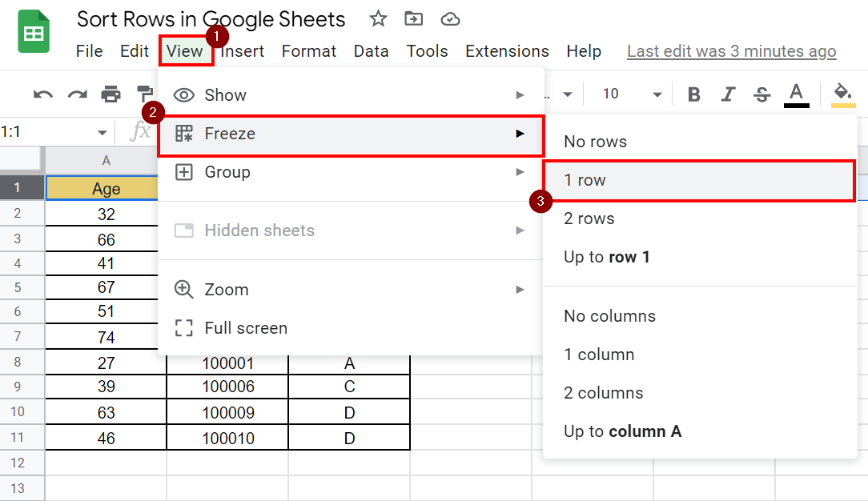
Task: Click the document title text
Action: (x=211, y=19)
